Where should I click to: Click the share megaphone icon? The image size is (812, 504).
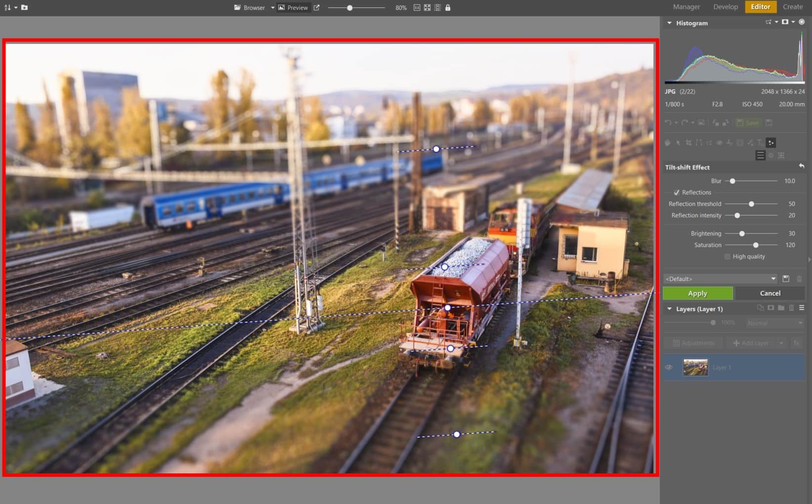[x=768, y=22]
